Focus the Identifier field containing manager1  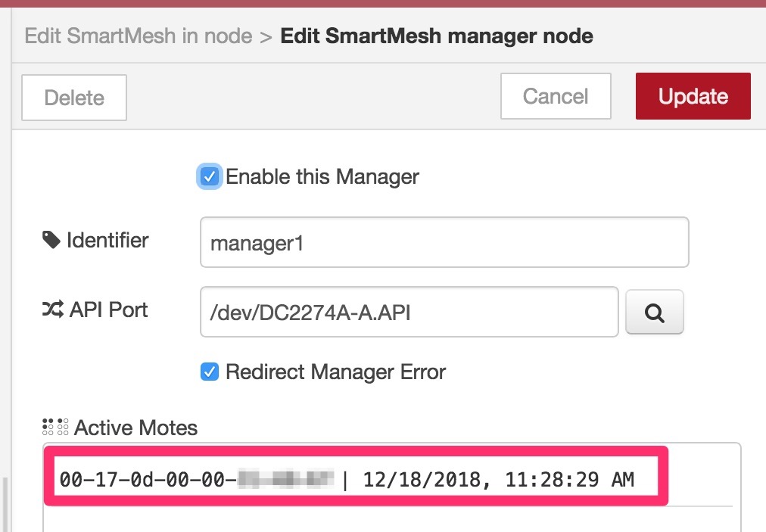coord(444,242)
